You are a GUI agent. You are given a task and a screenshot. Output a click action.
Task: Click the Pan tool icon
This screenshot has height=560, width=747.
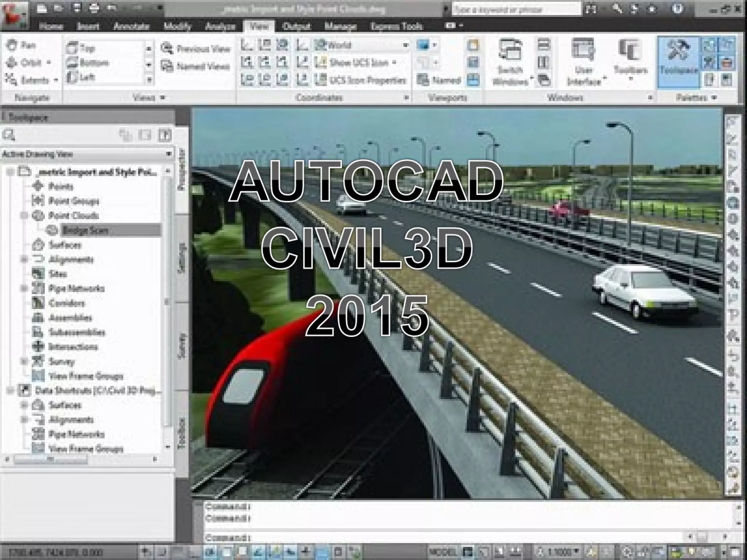point(12,45)
